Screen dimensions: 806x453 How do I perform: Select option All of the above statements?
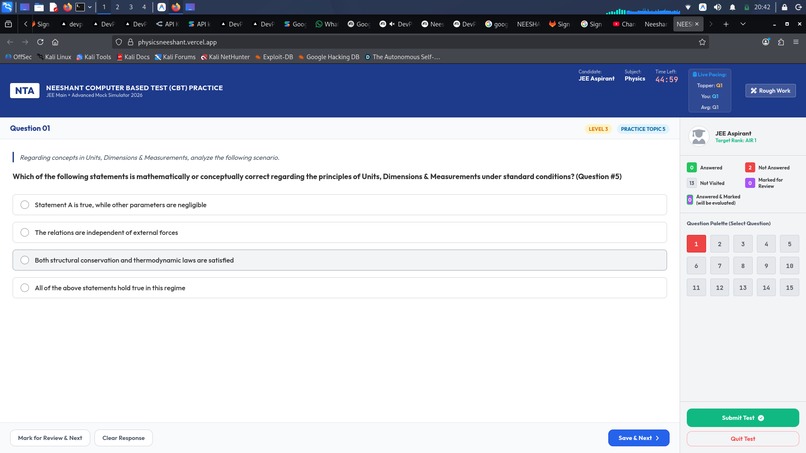339,288
